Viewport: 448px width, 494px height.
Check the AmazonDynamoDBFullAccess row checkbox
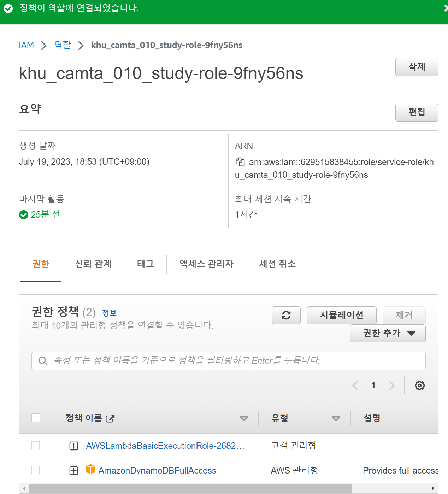point(35,470)
